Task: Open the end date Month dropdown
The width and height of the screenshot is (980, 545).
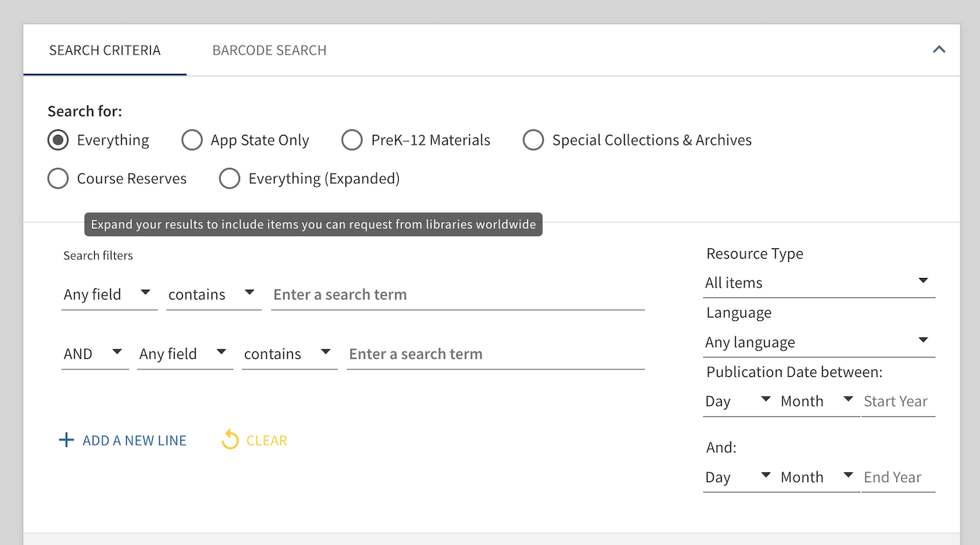Action: (819, 478)
